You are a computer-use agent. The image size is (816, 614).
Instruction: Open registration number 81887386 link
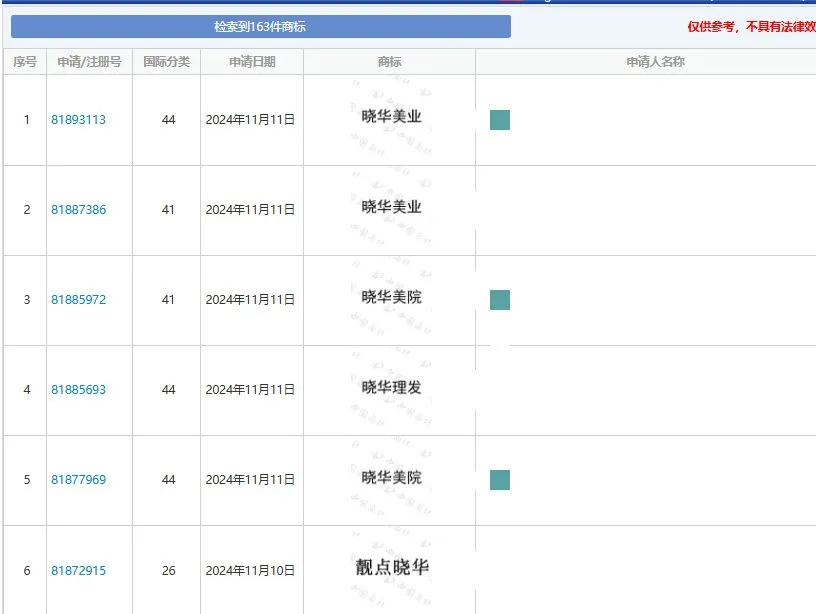point(79,210)
